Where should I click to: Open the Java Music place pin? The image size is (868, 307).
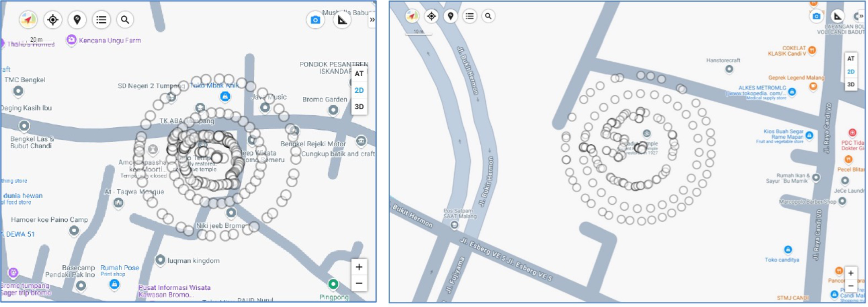[x=265, y=107]
